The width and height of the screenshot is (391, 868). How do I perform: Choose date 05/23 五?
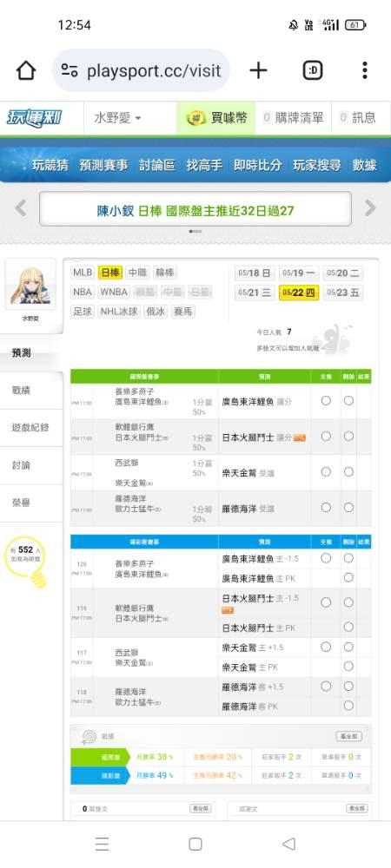tap(343, 293)
